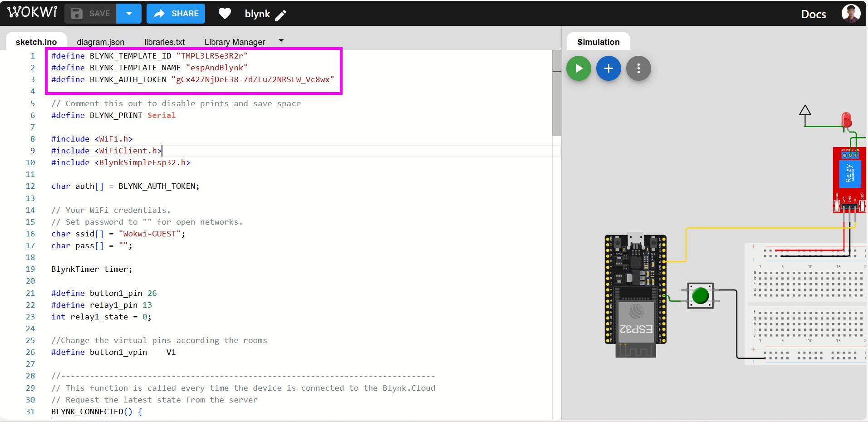Click the #define button1_pin 26 line
The width and height of the screenshot is (868, 422).
(104, 293)
